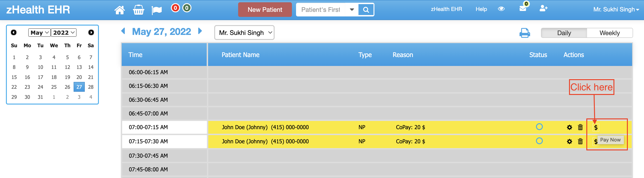Click the Patient's First search field

tap(320, 10)
